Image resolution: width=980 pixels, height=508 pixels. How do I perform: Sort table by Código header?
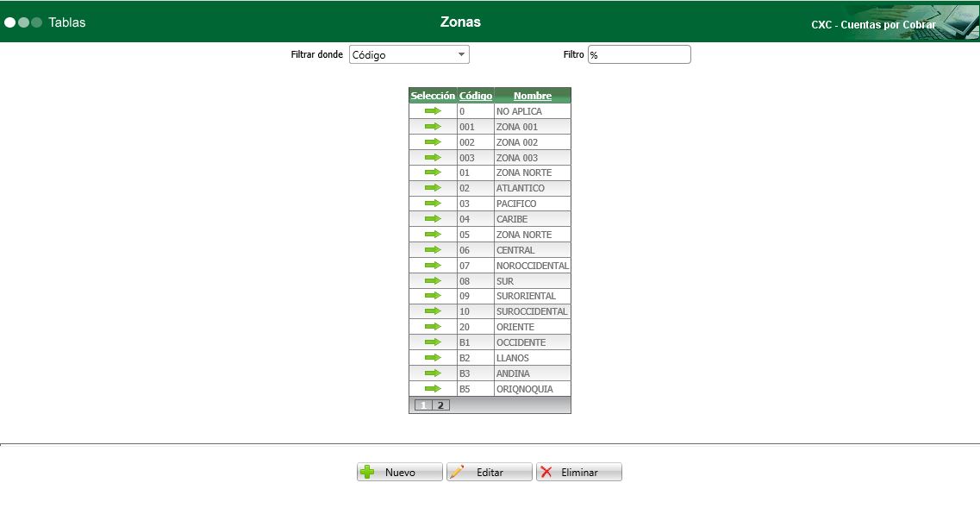pos(476,96)
